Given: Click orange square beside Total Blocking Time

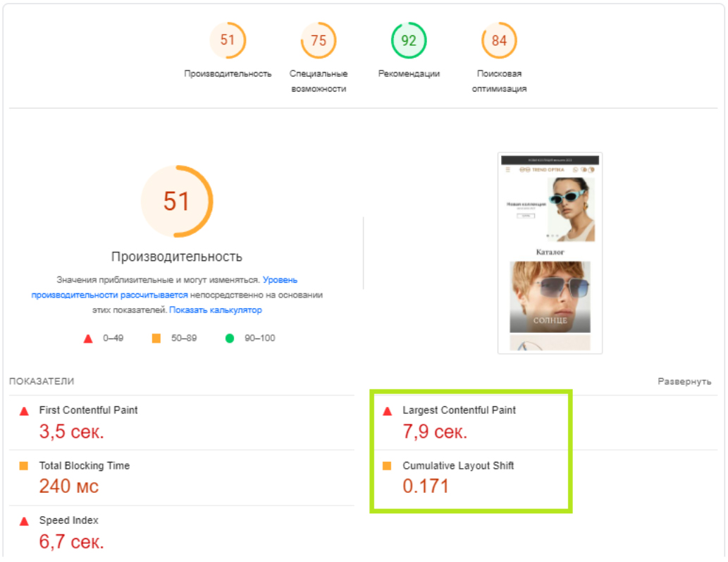Looking at the screenshot, I should tap(24, 466).
